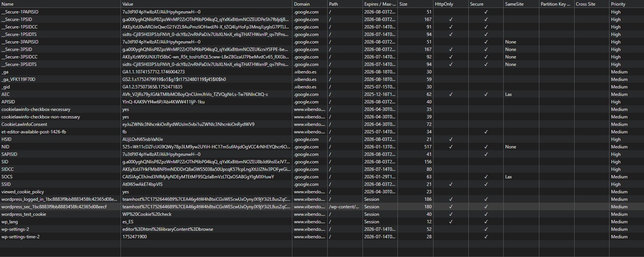The height and width of the screenshot is (257, 644).
Task: Select the __Secure-3PSID cookie name
Action: tap(17, 49)
